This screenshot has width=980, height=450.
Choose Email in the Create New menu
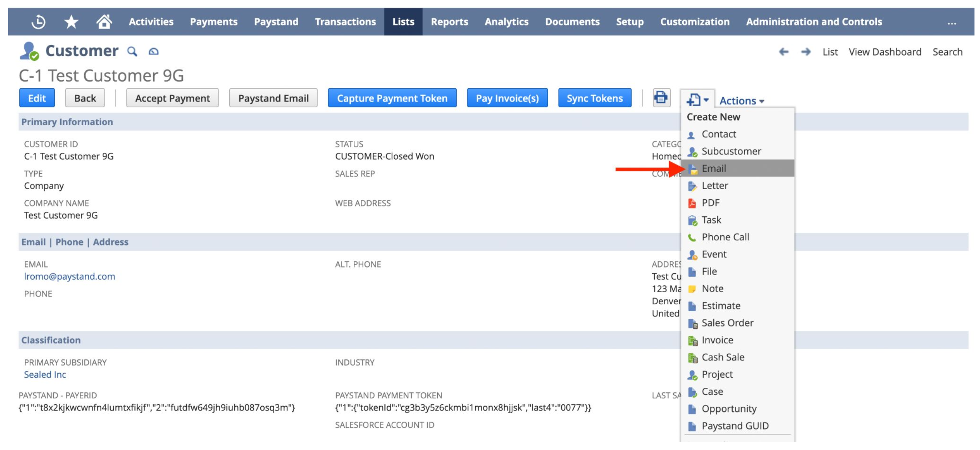[x=737, y=168]
